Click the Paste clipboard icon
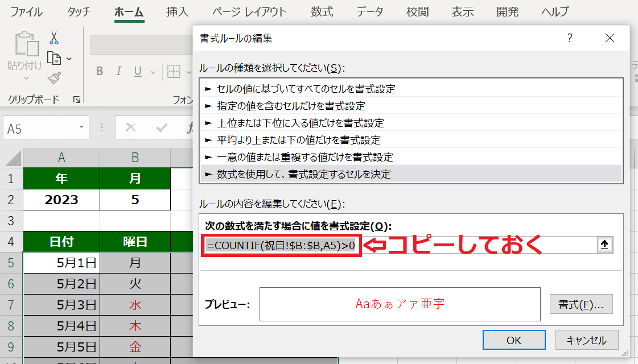The width and height of the screenshot is (638, 364). point(25,45)
